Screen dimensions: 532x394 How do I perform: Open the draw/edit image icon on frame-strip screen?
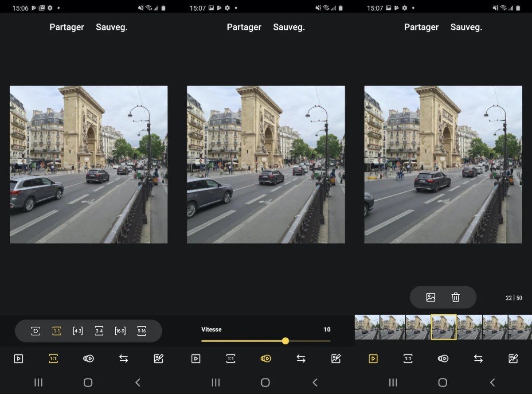[513, 359]
